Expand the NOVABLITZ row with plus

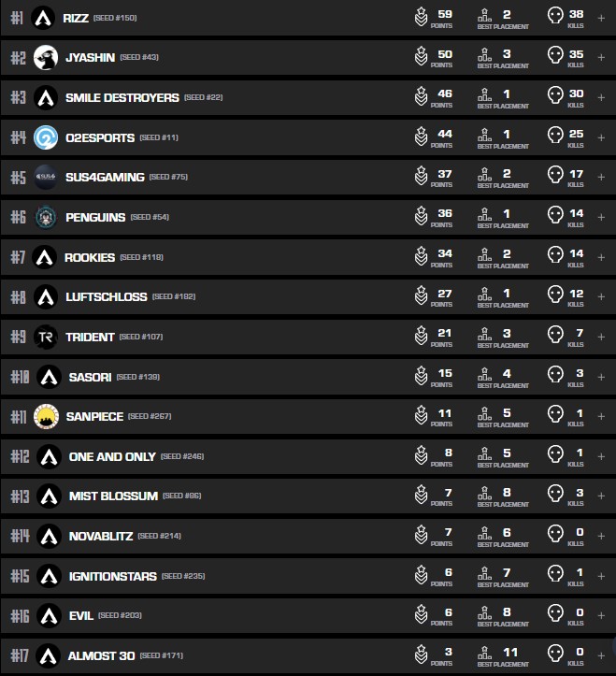coord(601,536)
